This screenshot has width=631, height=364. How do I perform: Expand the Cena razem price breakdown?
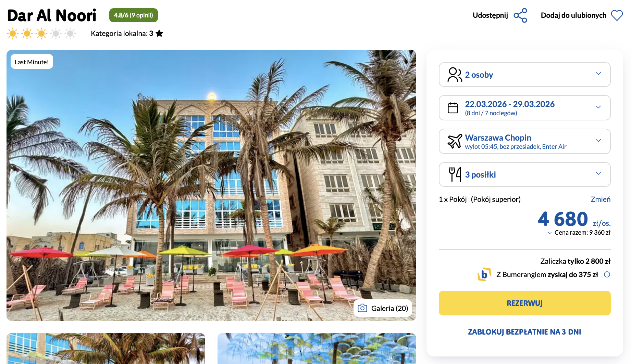coord(579,233)
